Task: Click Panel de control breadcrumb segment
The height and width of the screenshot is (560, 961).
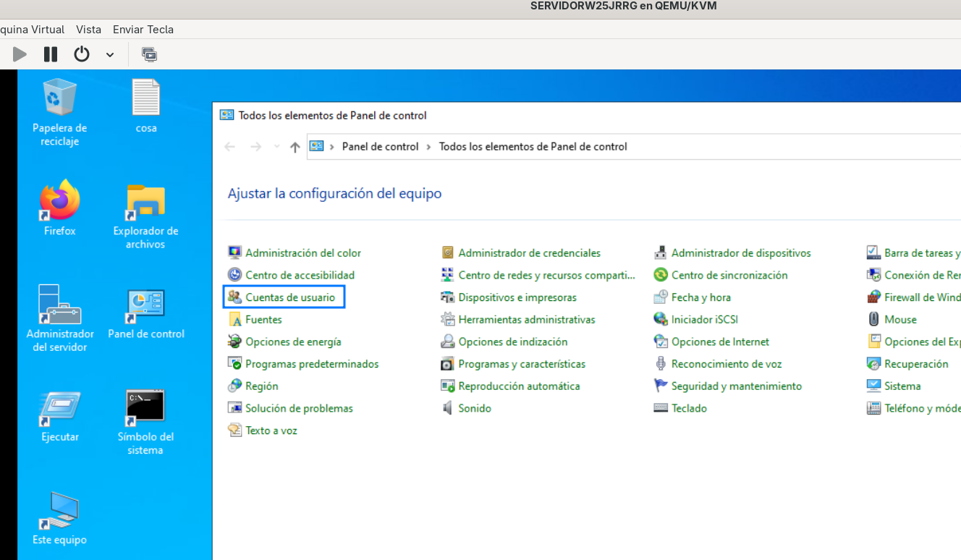Action: pyautogui.click(x=380, y=146)
